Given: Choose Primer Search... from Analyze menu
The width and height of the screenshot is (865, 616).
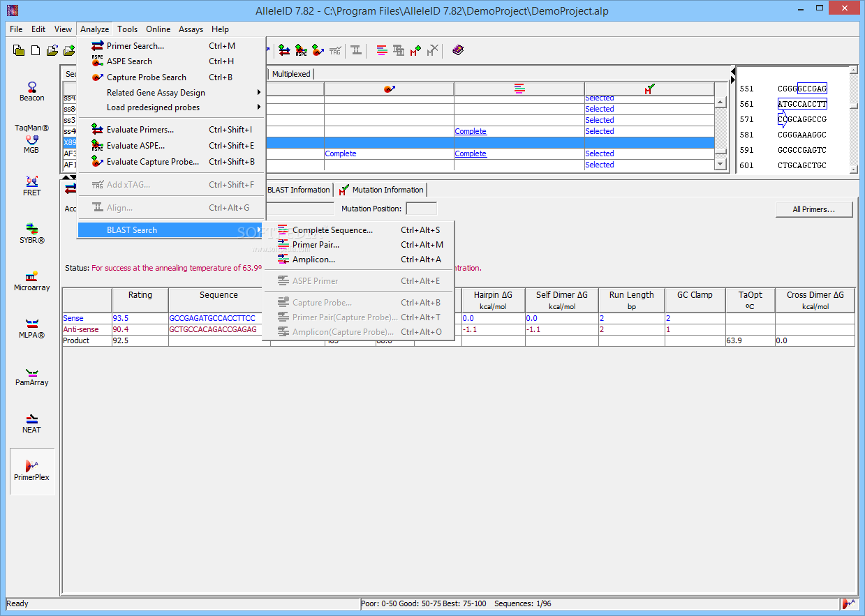Looking at the screenshot, I should (x=171, y=46).
